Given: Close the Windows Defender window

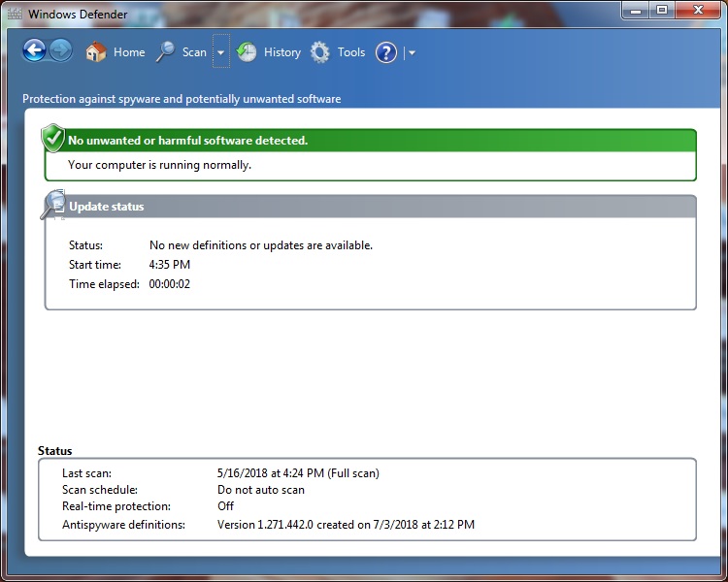Looking at the screenshot, I should point(697,10).
